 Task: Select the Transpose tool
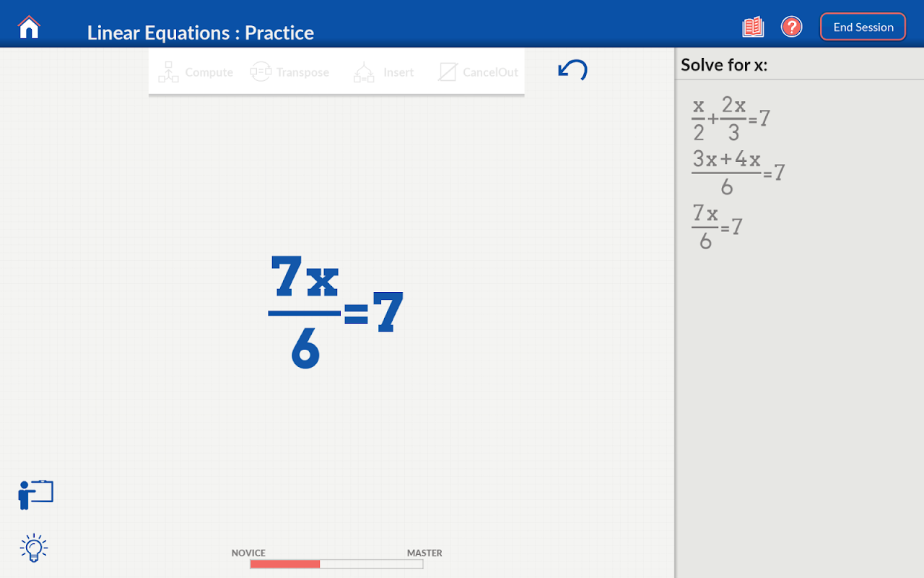pyautogui.click(x=289, y=72)
